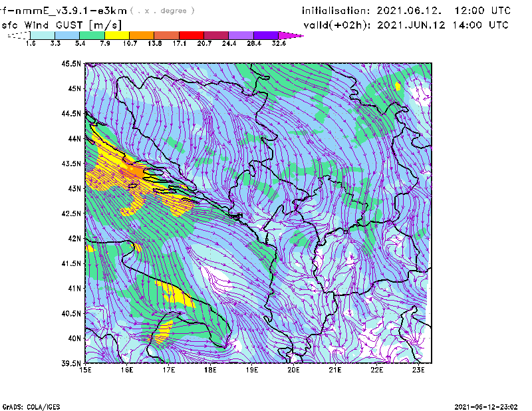
Task: Click the coral 13.8–17.1 legend swatch
Action: [167, 35]
